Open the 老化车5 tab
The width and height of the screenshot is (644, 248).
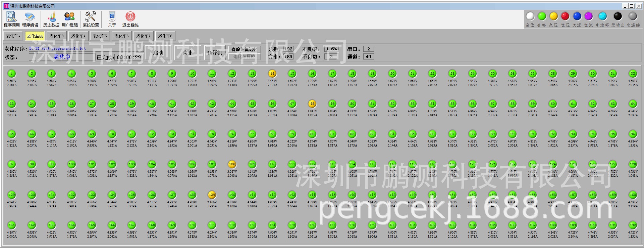[x=100, y=36]
